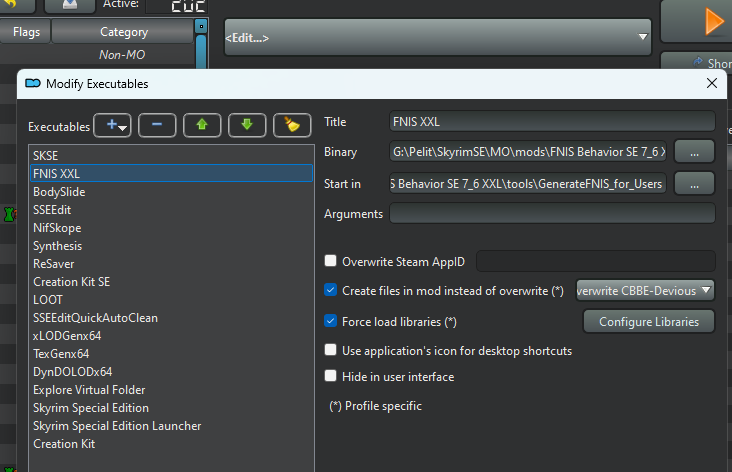Click the blue scrollbar of mod list
Screen dimensions: 732x472
pos(201,51)
